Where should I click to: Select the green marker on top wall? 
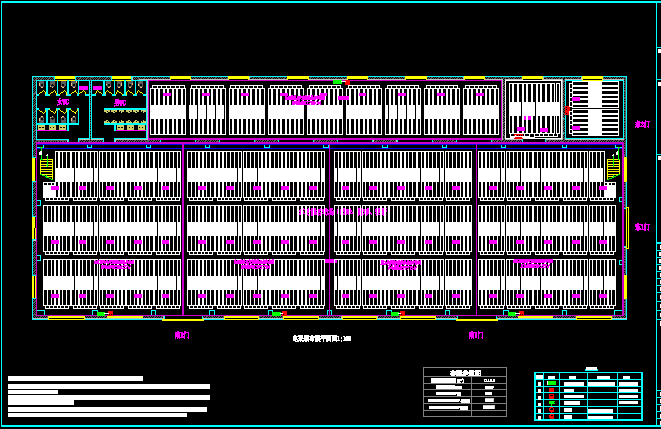(x=338, y=82)
